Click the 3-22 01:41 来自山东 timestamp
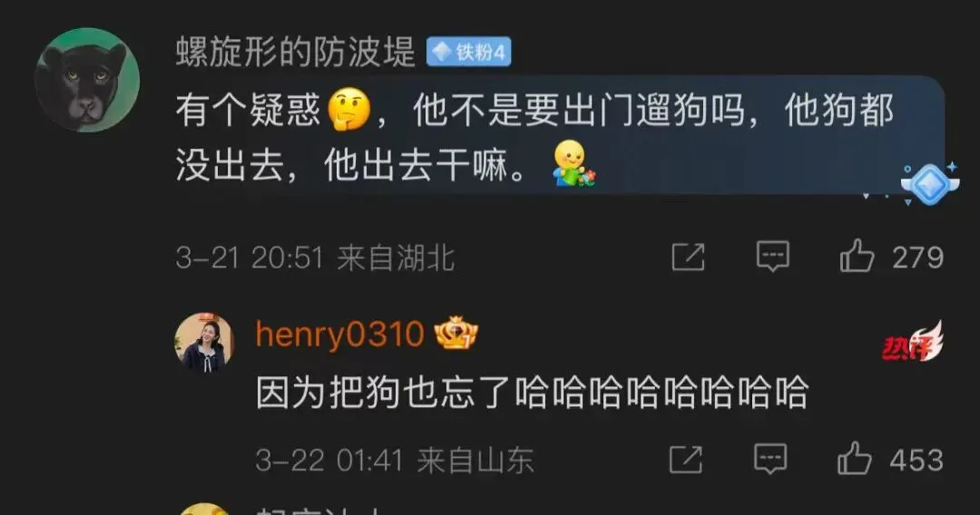This screenshot has width=980, height=515. click(395, 461)
